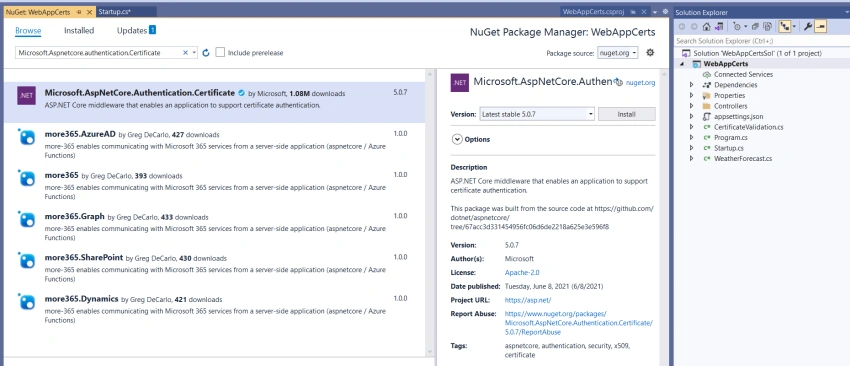Select CertificateValidation.cs in Solution Explorer

748,127
